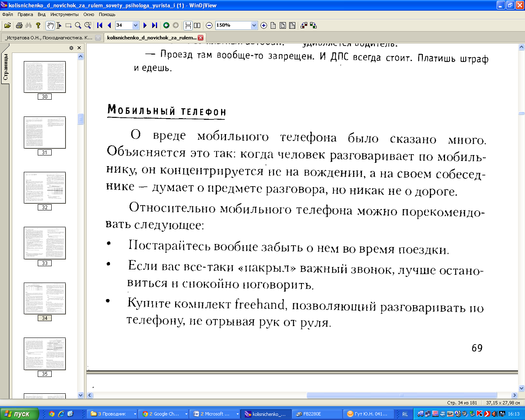The image size is (525, 420).
Task: Click the document horizontal scrollbar thumb
Action: [401, 395]
